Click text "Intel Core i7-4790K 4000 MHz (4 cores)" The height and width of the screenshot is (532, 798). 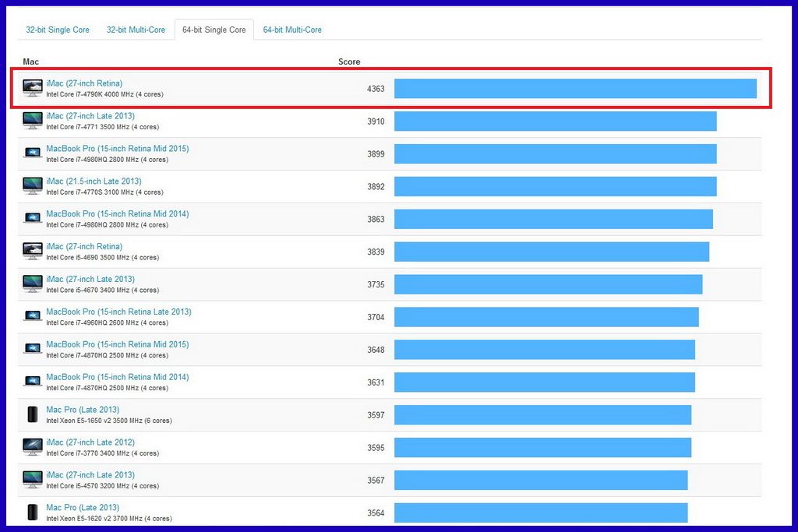(x=104, y=94)
